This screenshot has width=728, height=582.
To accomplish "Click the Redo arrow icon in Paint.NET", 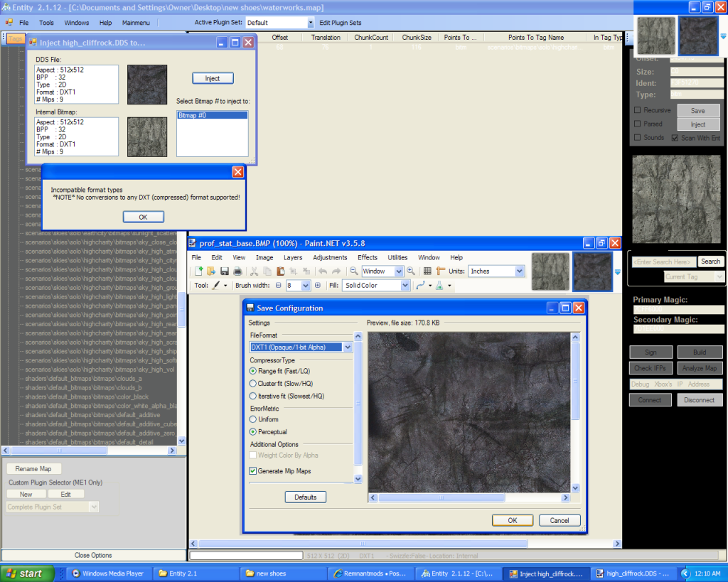I will pos(336,271).
